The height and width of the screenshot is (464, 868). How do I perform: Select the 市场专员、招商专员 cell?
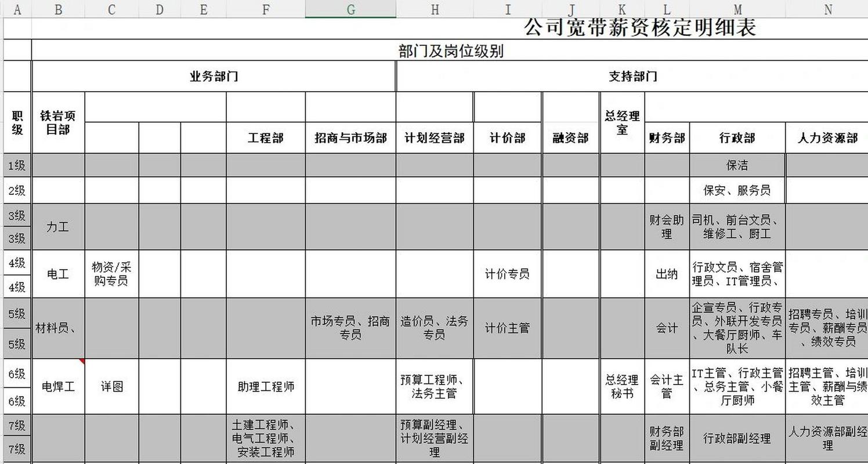click(350, 328)
